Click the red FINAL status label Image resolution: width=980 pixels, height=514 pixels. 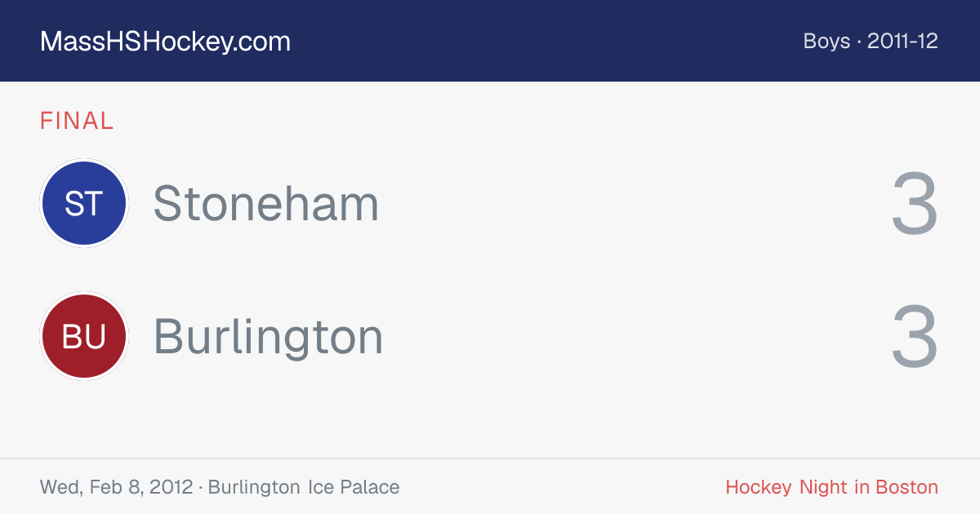coord(77,121)
